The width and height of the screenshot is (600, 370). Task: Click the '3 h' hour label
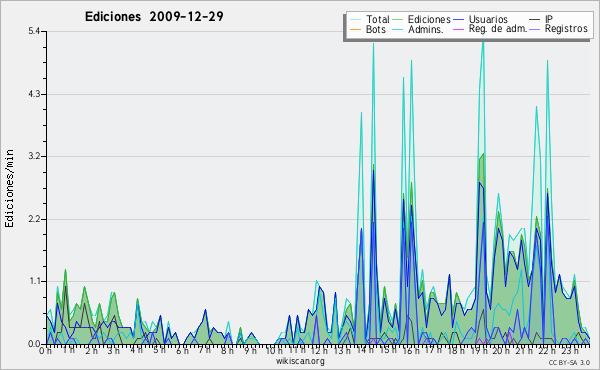click(114, 350)
